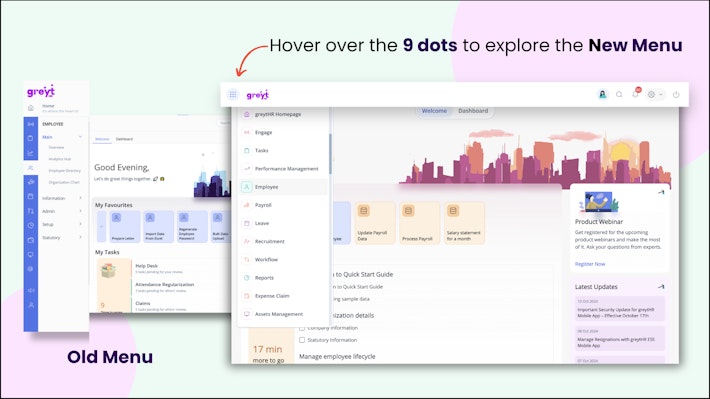Screen dimensions: 710x399
Task: Click the monitor assets icon in old sidebar
Action: (x=31, y=255)
